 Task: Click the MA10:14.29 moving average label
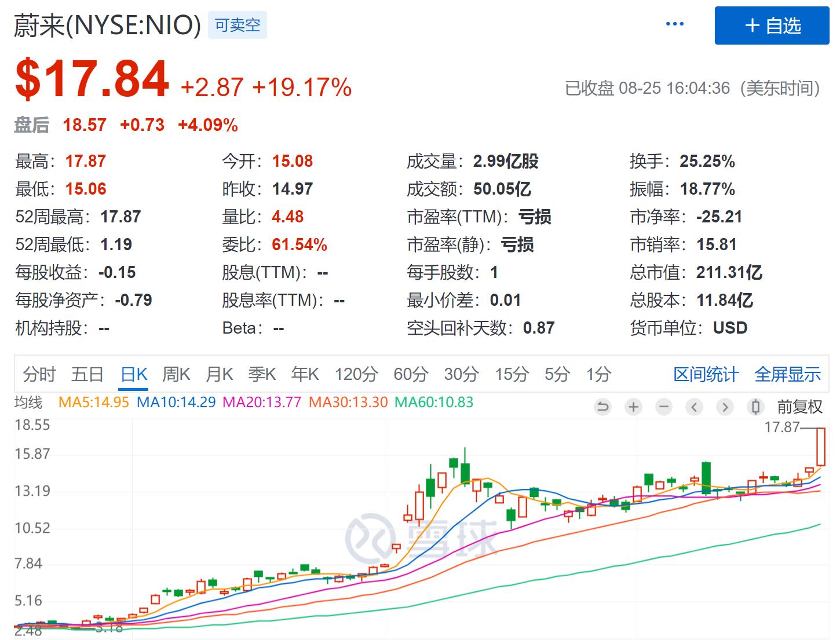(x=176, y=402)
